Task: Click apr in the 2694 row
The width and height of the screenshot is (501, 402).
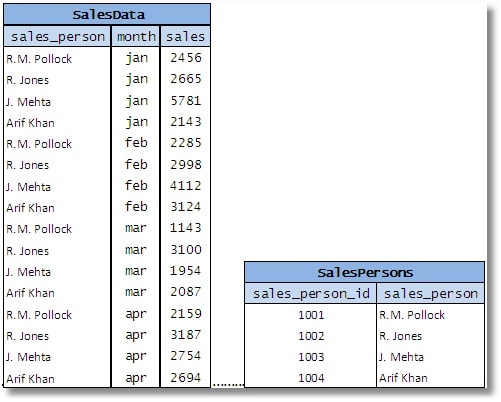Action: pyautogui.click(x=136, y=379)
